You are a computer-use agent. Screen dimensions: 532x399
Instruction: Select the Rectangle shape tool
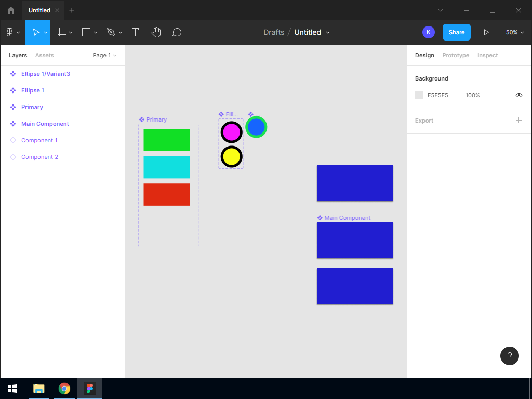pyautogui.click(x=86, y=32)
